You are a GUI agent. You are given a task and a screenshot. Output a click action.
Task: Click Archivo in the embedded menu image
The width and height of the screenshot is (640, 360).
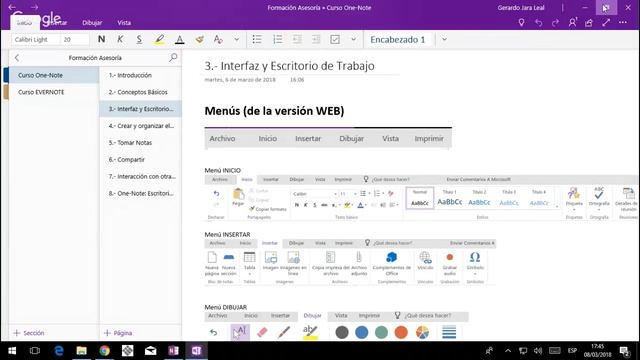[222, 138]
